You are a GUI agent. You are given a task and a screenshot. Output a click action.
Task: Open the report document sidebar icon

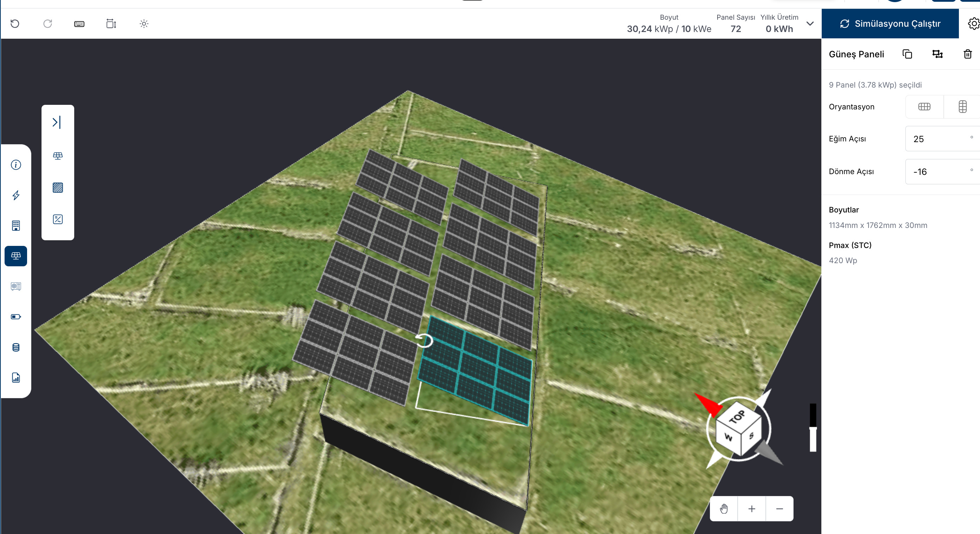pos(16,377)
